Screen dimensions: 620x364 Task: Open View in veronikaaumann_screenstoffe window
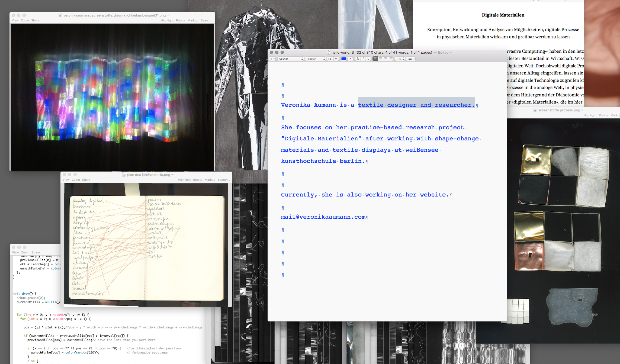click(x=15, y=20)
